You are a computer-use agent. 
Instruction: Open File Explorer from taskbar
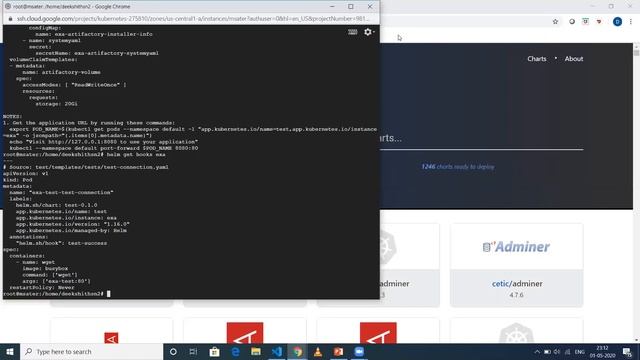pyautogui.click(x=256, y=351)
